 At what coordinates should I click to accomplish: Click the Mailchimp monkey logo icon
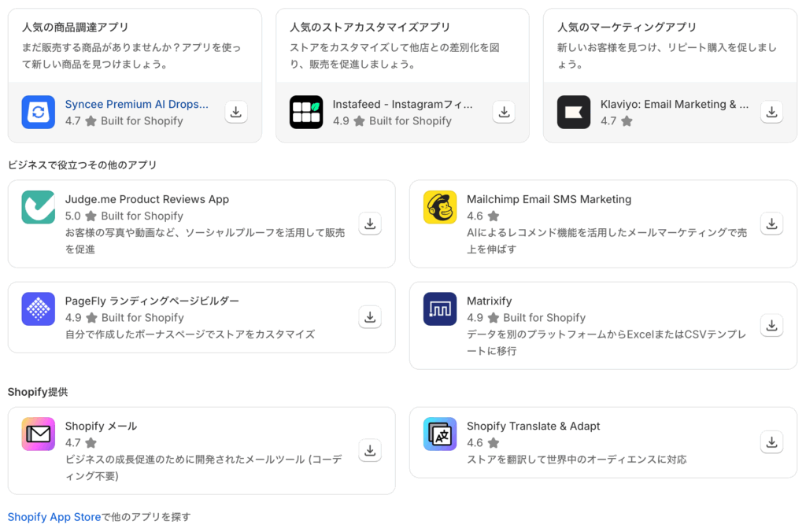pos(439,207)
